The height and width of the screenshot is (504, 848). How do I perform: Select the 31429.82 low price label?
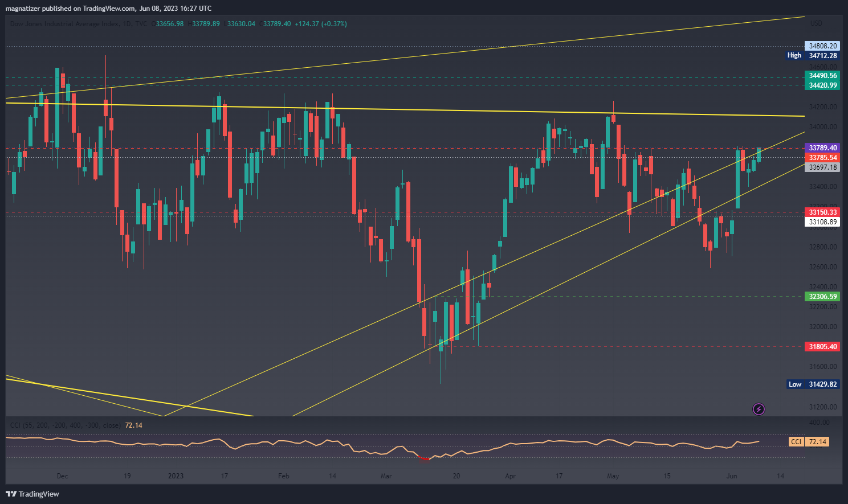point(822,384)
